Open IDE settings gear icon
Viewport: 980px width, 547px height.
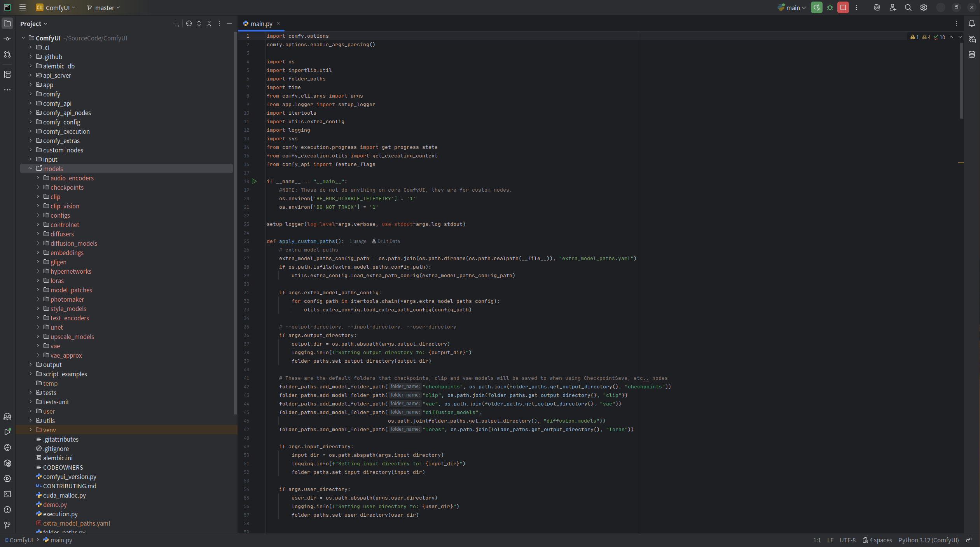924,7
